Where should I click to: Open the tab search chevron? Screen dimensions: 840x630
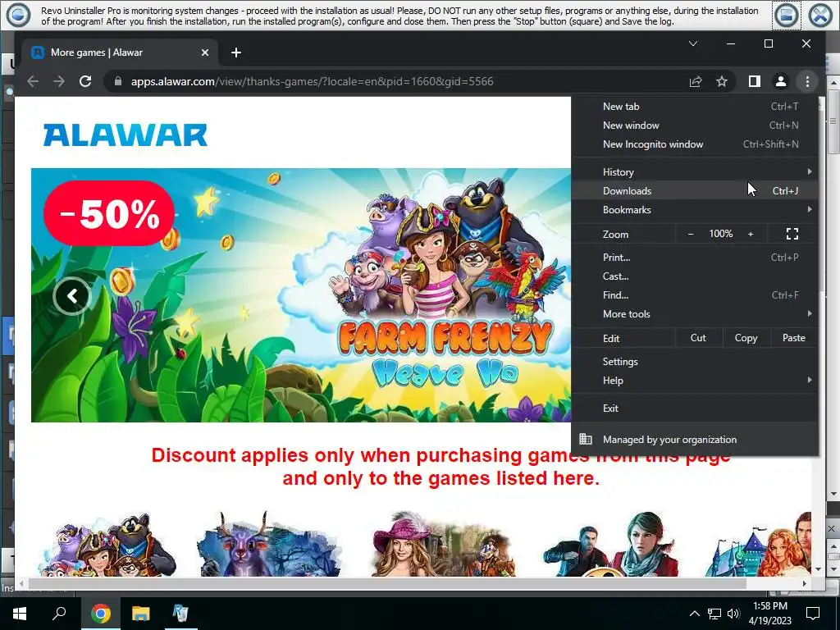coord(692,43)
